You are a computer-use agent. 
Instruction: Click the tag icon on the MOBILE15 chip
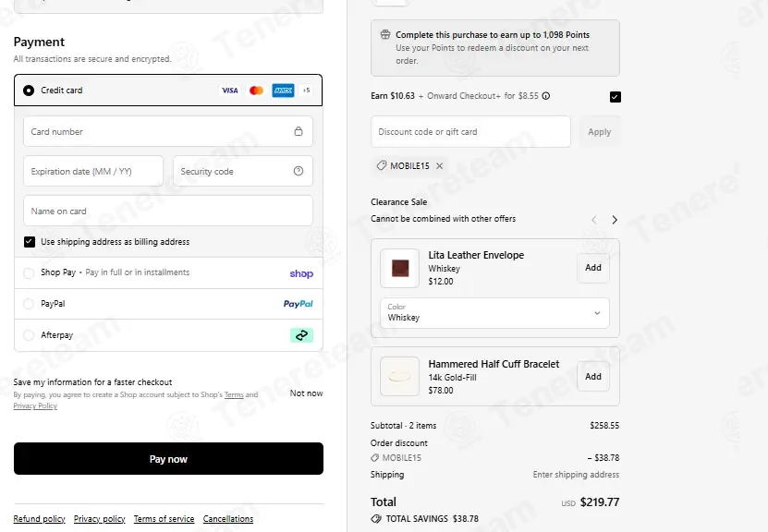coord(381,166)
